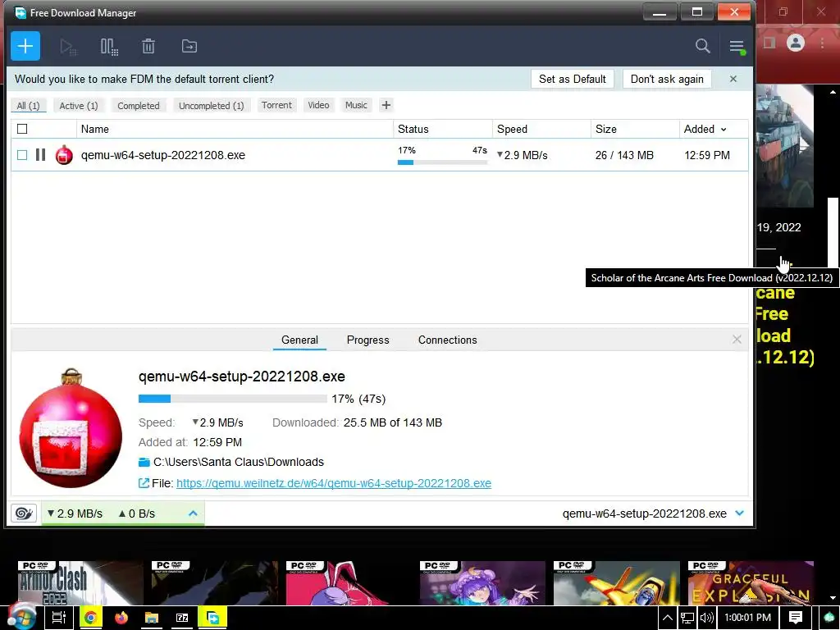The height and width of the screenshot is (630, 840).
Task: Click the 26 / 143 MB size cell
Action: 624,155
